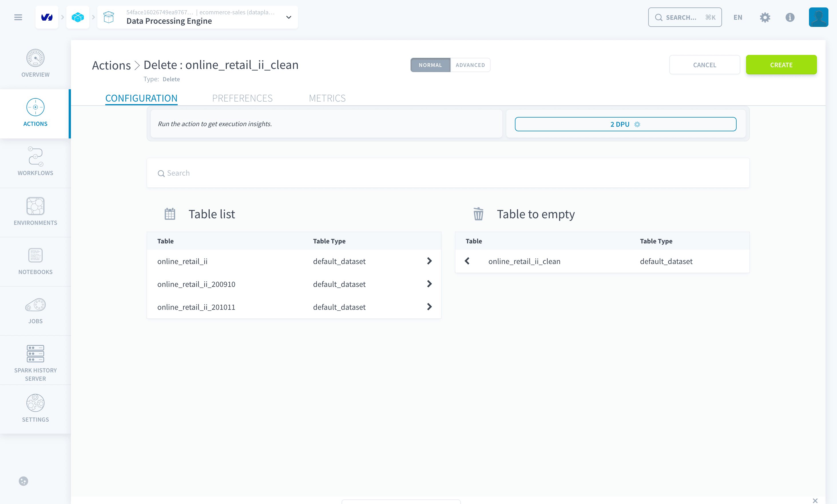Select the Metrics tab
The width and height of the screenshot is (837, 504).
pyautogui.click(x=327, y=98)
